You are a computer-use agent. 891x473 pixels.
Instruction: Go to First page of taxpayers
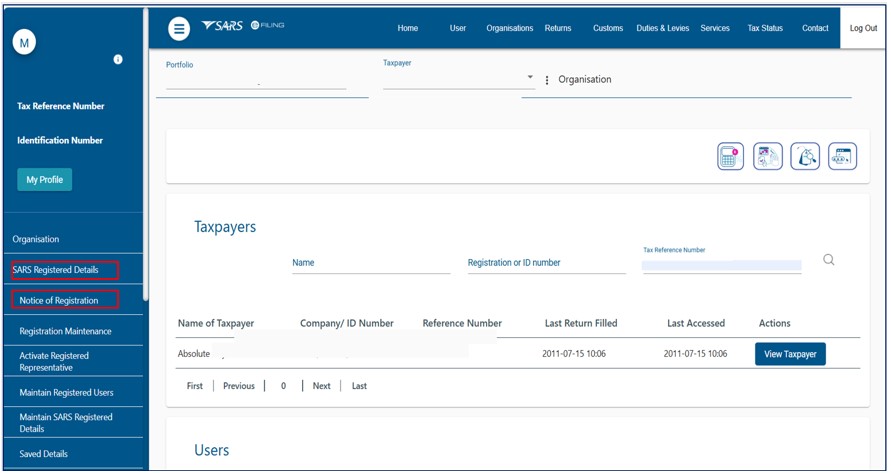[195, 385]
